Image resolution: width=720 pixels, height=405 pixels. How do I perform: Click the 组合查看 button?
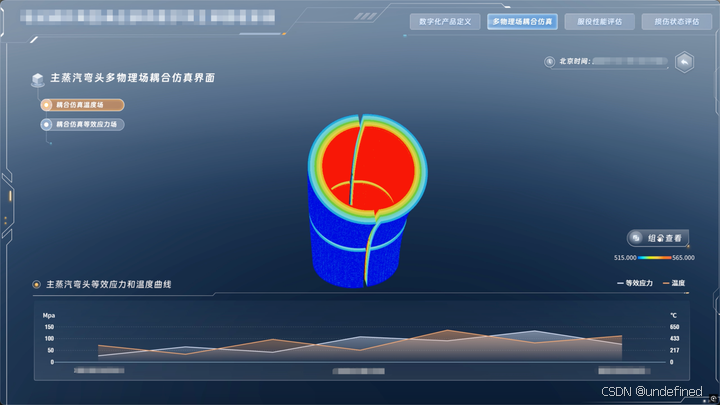pyautogui.click(x=658, y=238)
